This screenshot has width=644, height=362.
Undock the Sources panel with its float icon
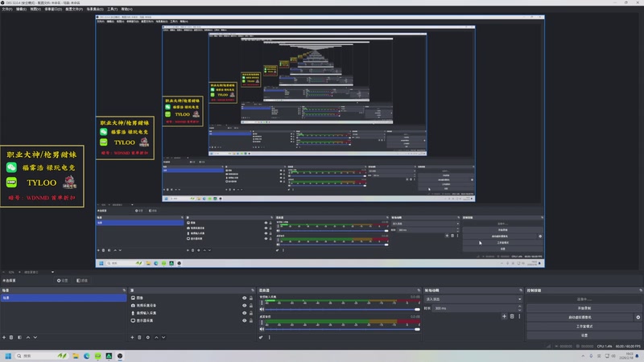(253, 290)
